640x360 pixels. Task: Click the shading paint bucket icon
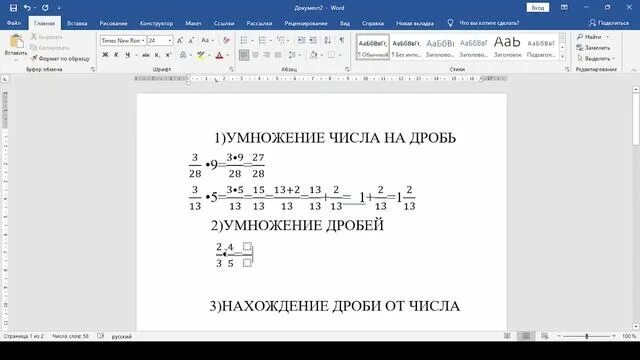313,55
